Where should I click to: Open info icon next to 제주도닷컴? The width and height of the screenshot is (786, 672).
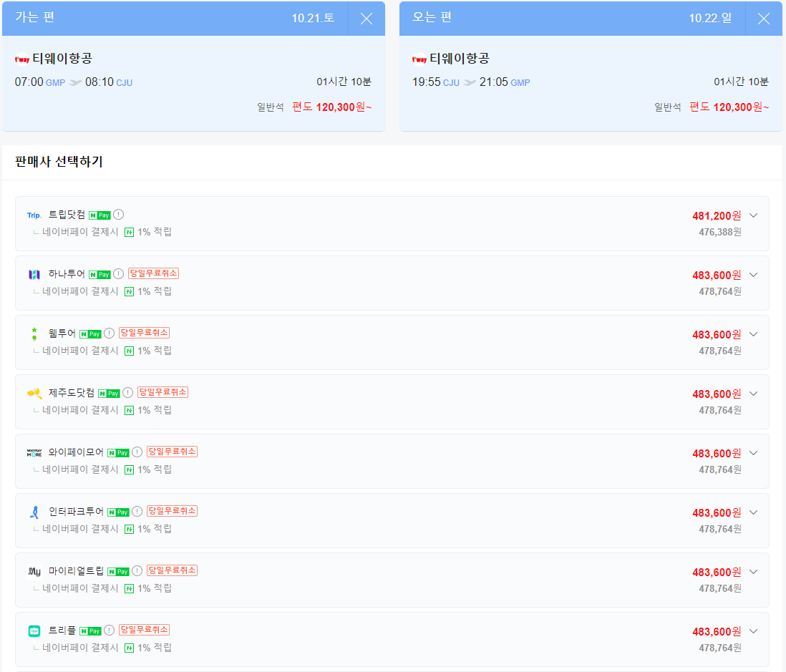click(128, 392)
